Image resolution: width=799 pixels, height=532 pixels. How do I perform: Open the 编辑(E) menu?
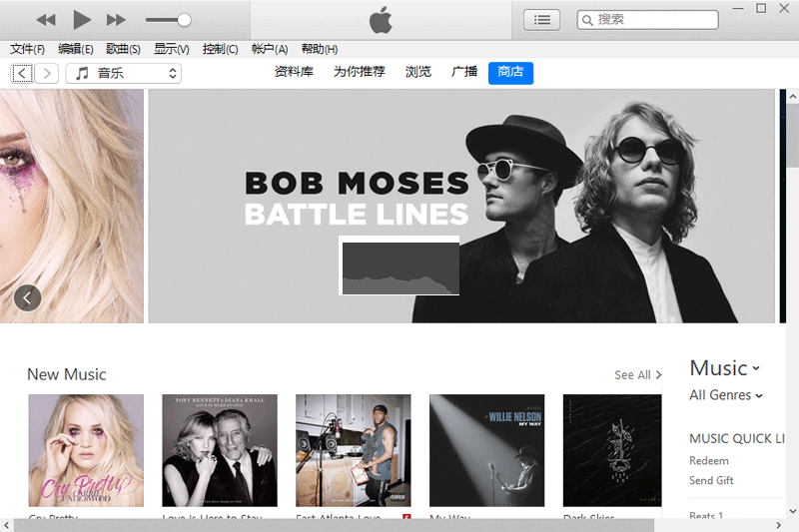tap(76, 49)
